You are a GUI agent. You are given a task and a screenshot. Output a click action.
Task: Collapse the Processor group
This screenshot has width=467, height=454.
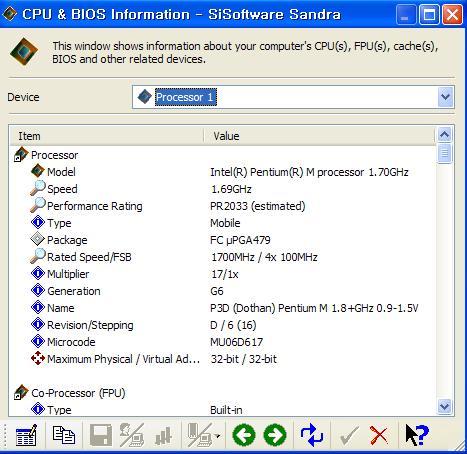click(21, 155)
